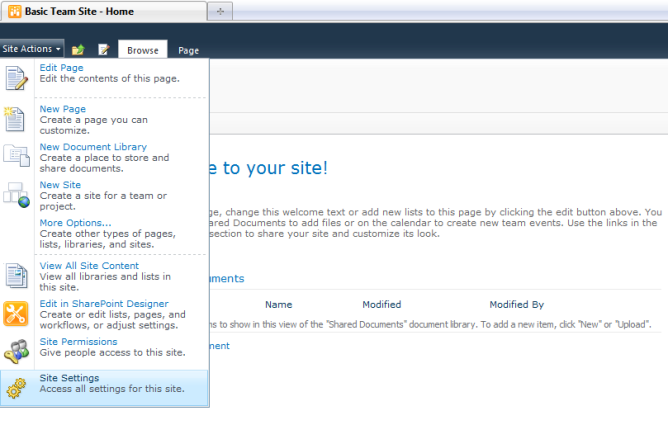Image resolution: width=668 pixels, height=444 pixels.
Task: Click the View All Site Content icon
Action: coord(17,275)
